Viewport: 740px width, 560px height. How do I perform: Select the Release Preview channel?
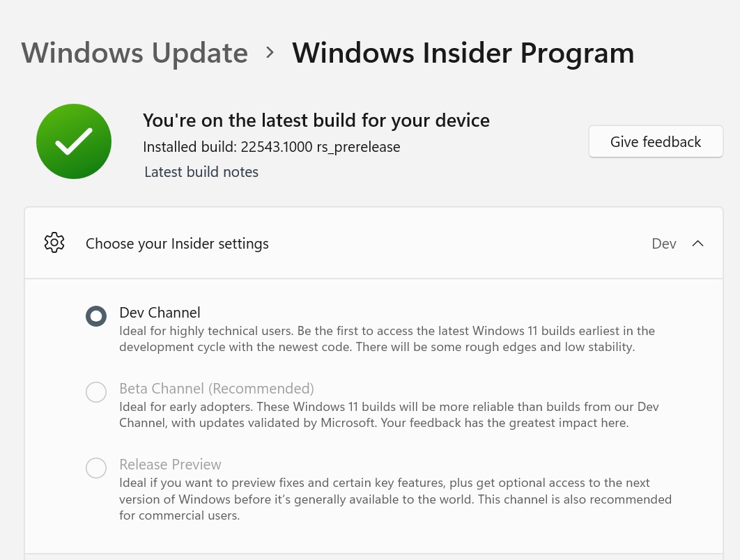point(96,468)
